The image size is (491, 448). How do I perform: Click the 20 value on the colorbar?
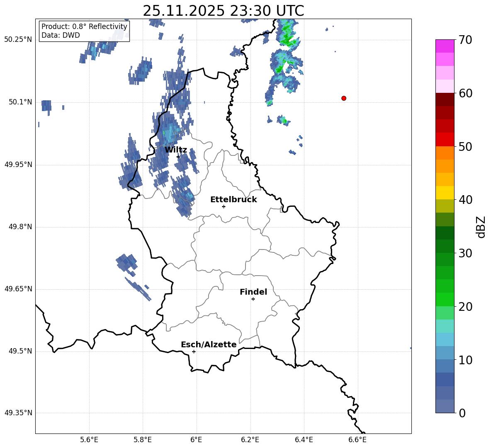pos(465,307)
